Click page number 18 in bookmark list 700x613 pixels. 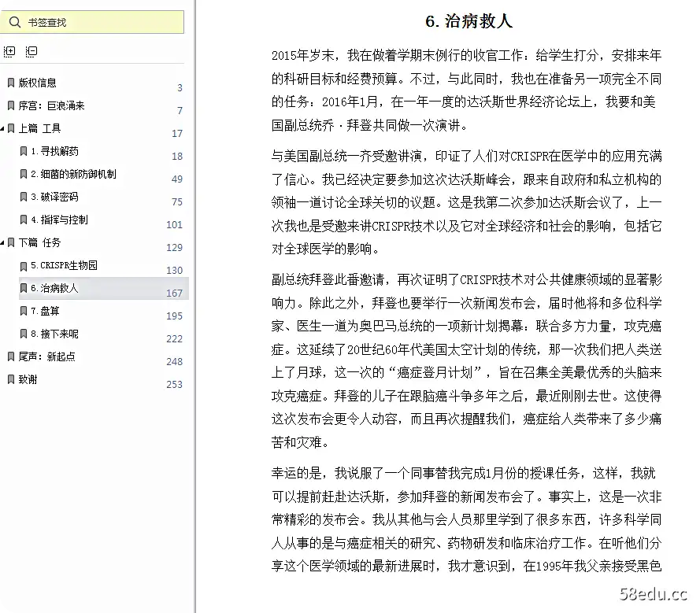(177, 156)
